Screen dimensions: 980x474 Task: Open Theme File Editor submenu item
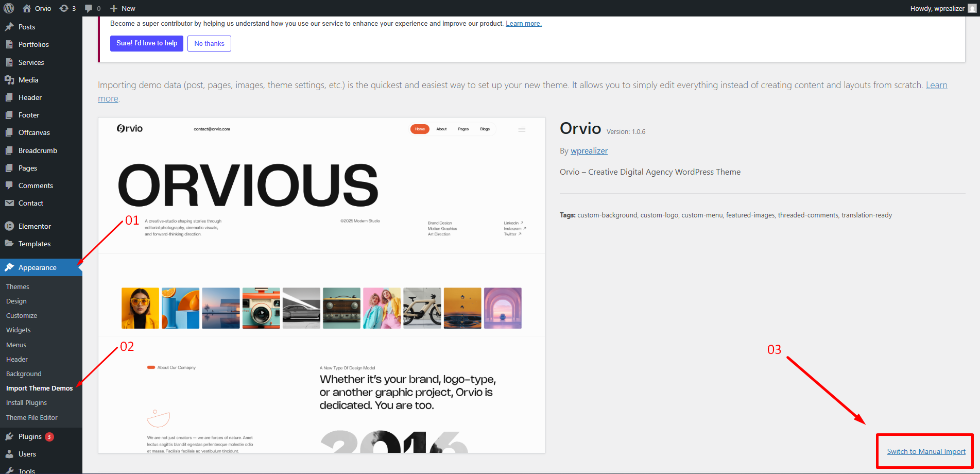(32, 417)
